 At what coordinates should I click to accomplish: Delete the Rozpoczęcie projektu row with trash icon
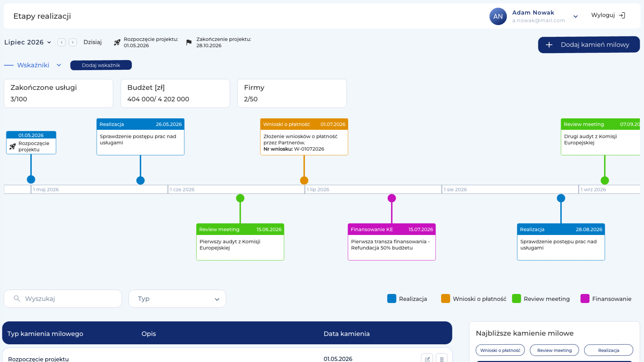click(442, 359)
